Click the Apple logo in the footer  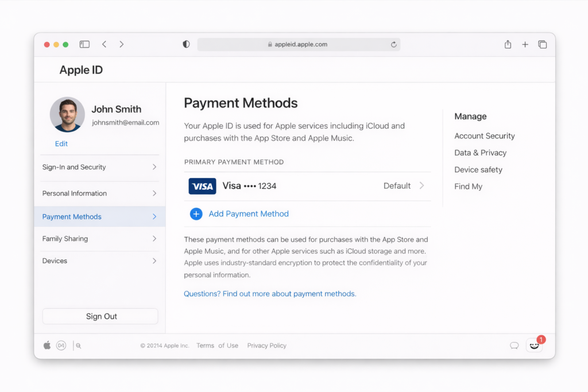(x=47, y=345)
